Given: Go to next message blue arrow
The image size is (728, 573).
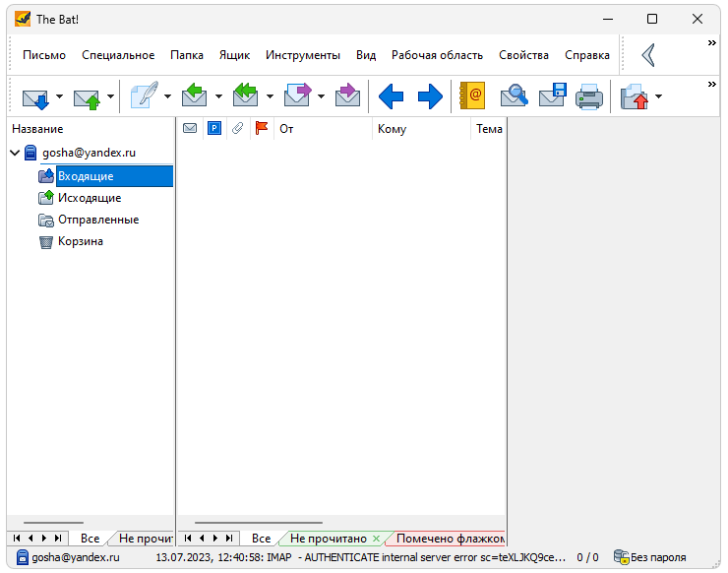Looking at the screenshot, I should [x=430, y=96].
